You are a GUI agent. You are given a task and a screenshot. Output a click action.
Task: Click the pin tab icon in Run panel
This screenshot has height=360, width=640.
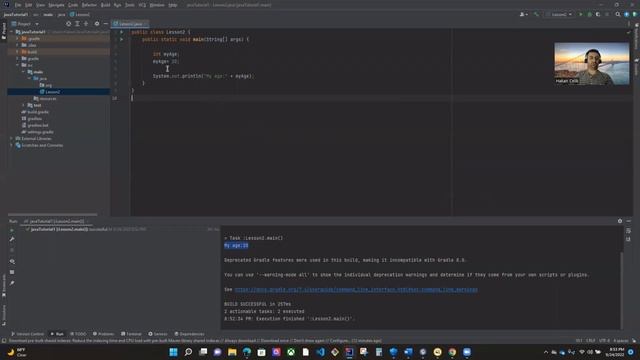click(x=12, y=283)
